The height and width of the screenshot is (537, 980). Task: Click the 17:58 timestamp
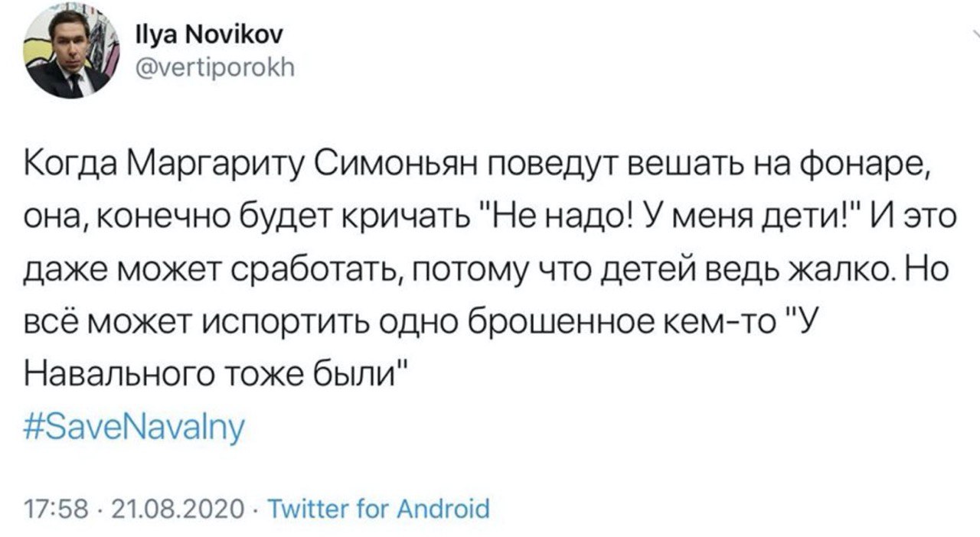tap(46, 508)
